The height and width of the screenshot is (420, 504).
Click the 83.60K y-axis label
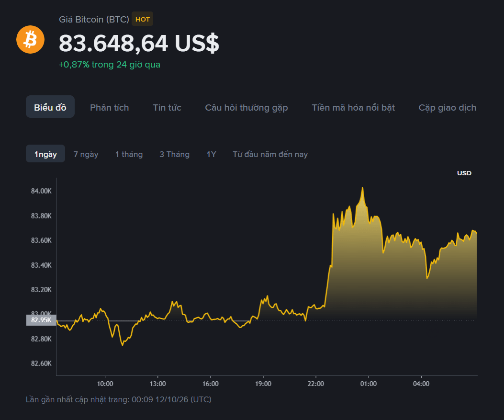pyautogui.click(x=41, y=240)
